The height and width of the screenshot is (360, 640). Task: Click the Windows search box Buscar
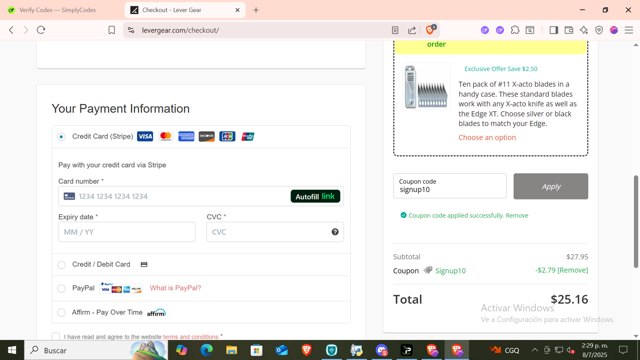96,350
